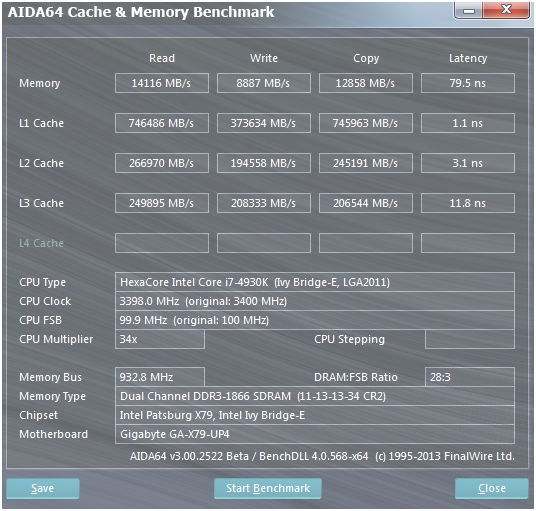Select the Memory Write value 8887 MB/s
The image size is (536, 511).
[264, 83]
